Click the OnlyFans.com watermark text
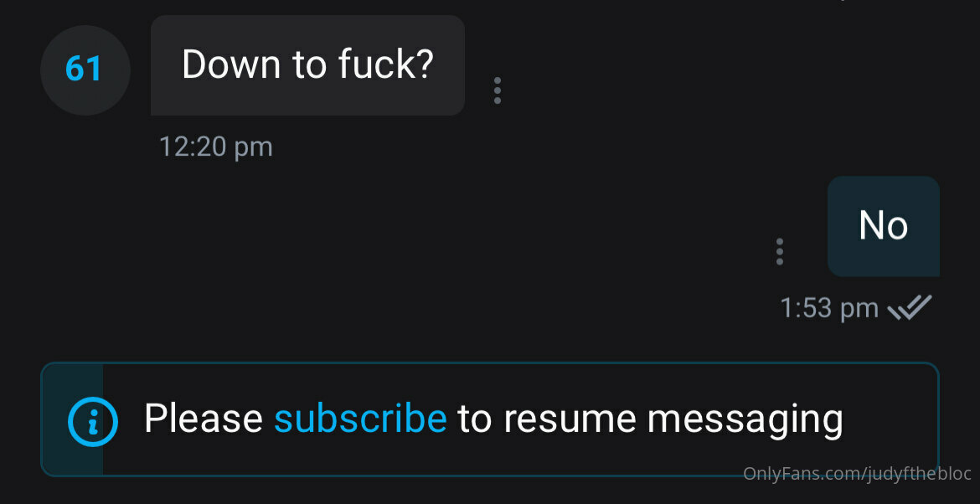The width and height of the screenshot is (980, 504). (x=857, y=473)
